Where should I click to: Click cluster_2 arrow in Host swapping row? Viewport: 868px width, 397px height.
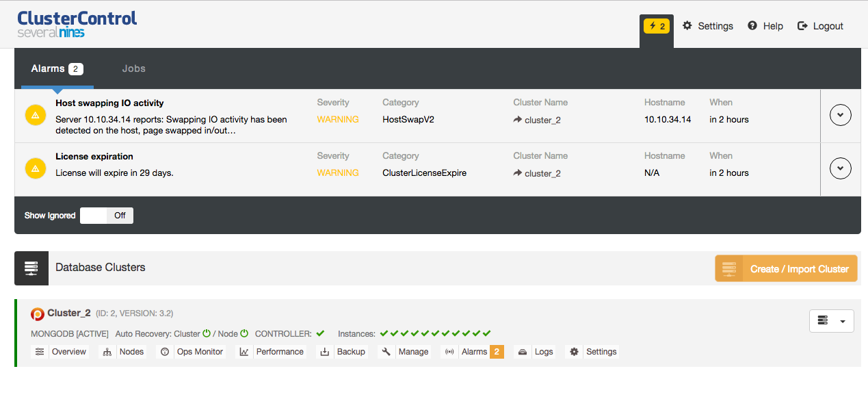tap(518, 120)
